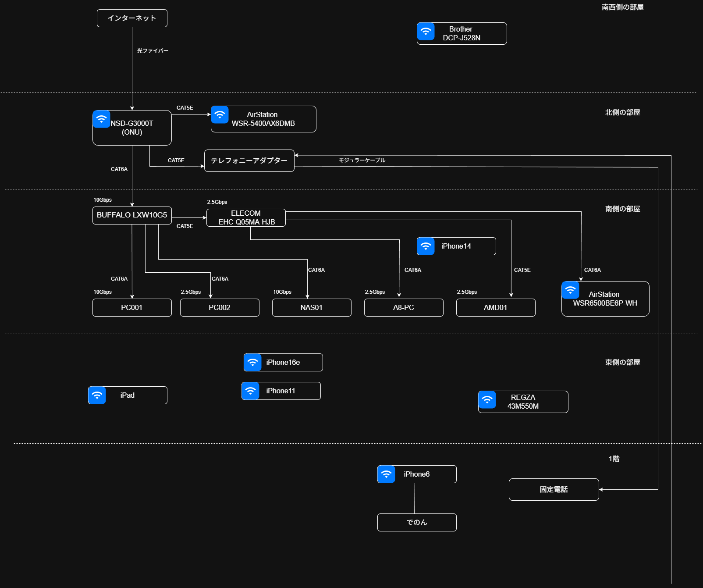The height and width of the screenshot is (588, 703).
Task: Click the 10Gbps label above BUFFALO LXW10G5
Action: coord(103,200)
